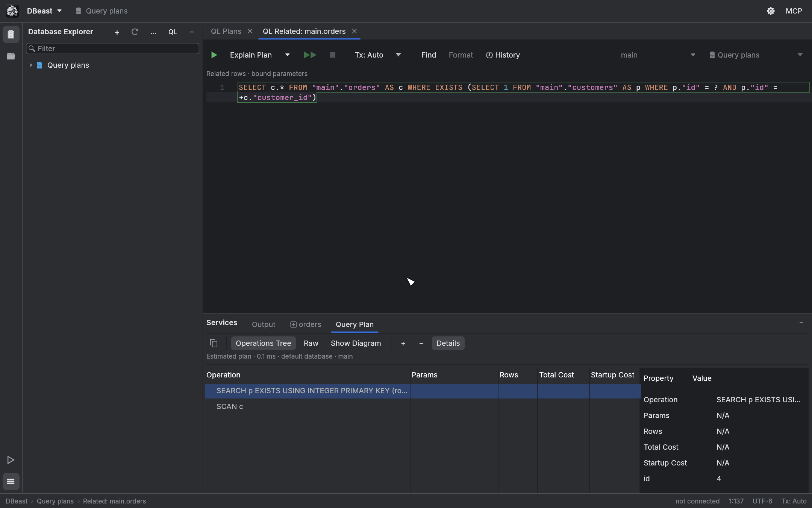Switch to the QL Plans tab

[x=226, y=31]
